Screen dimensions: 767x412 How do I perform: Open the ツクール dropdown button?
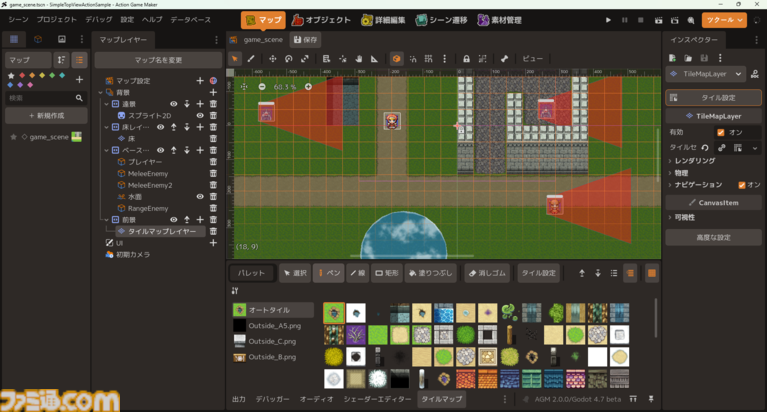(724, 20)
